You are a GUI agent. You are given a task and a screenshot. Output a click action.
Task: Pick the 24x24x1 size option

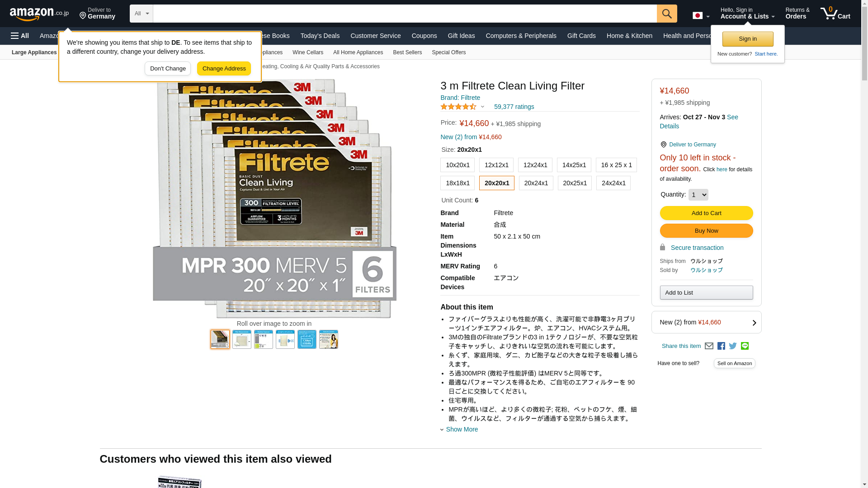[x=613, y=183]
